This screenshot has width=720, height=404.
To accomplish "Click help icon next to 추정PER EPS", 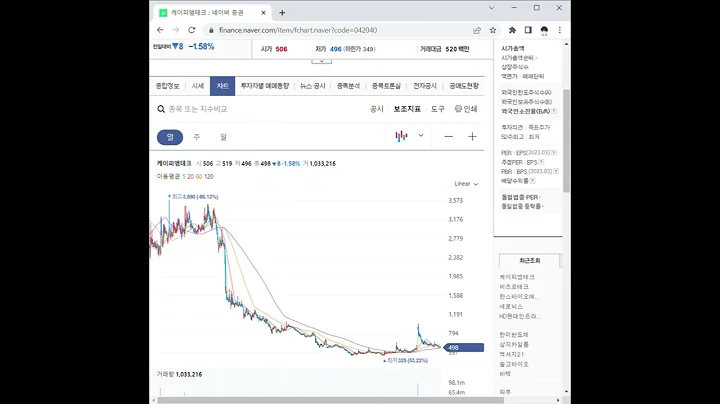I will coord(541,162).
